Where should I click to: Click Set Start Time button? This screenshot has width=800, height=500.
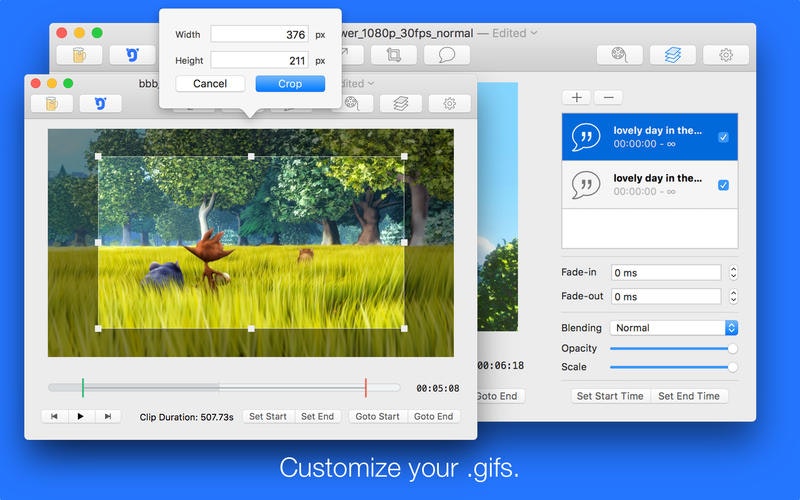click(x=610, y=396)
